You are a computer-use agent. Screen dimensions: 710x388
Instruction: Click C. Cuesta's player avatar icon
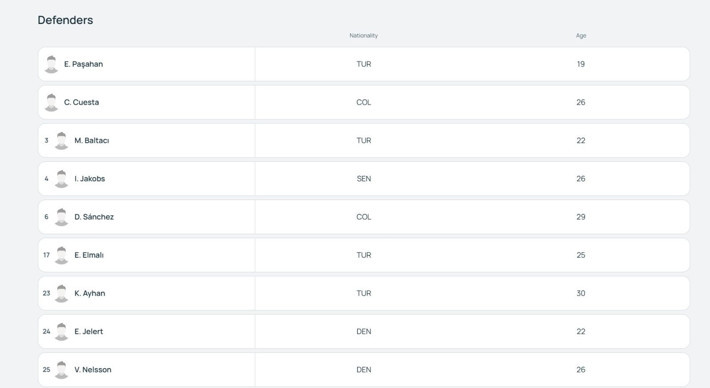51,102
